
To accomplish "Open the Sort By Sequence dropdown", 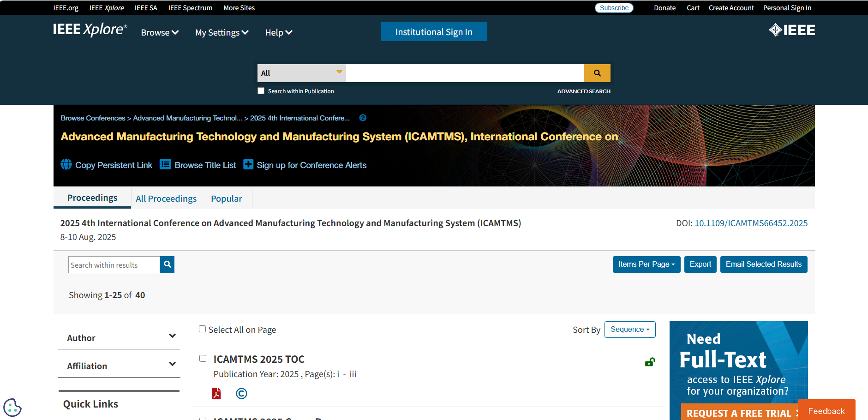I will (629, 330).
